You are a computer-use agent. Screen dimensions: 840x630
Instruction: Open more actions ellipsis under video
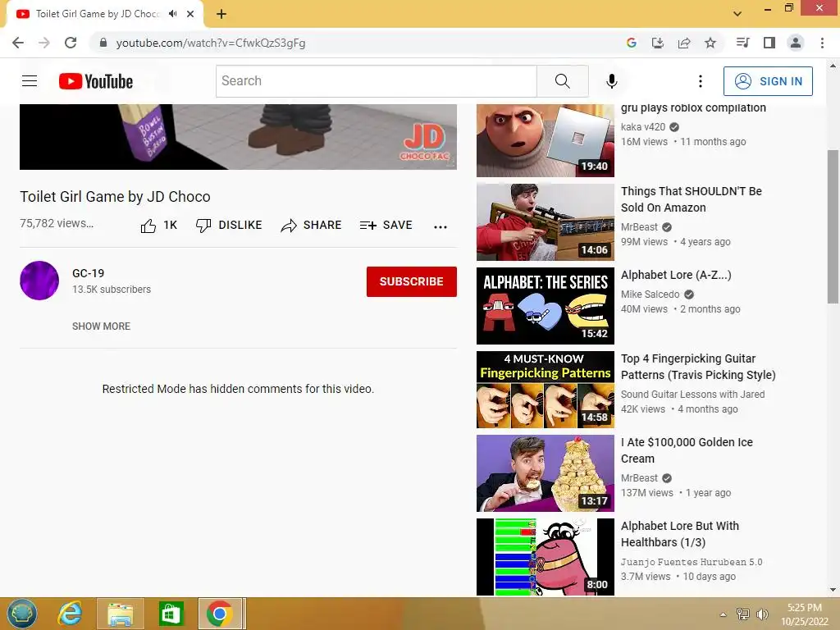pos(441,226)
